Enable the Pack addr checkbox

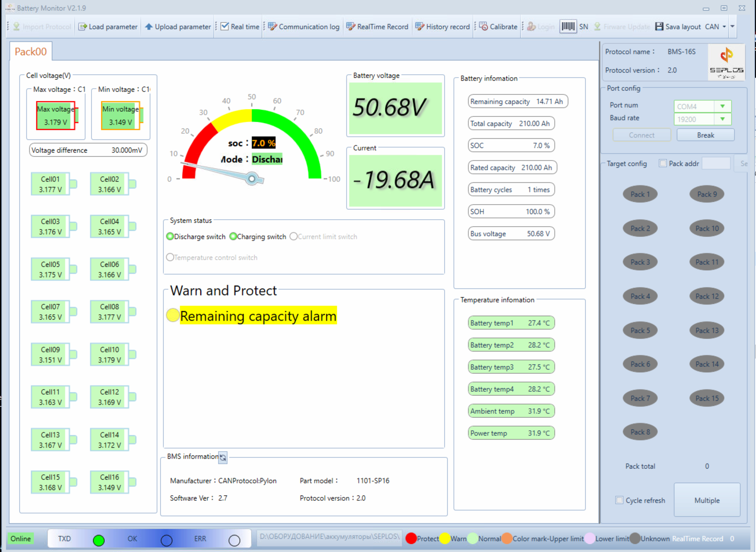pyautogui.click(x=663, y=164)
